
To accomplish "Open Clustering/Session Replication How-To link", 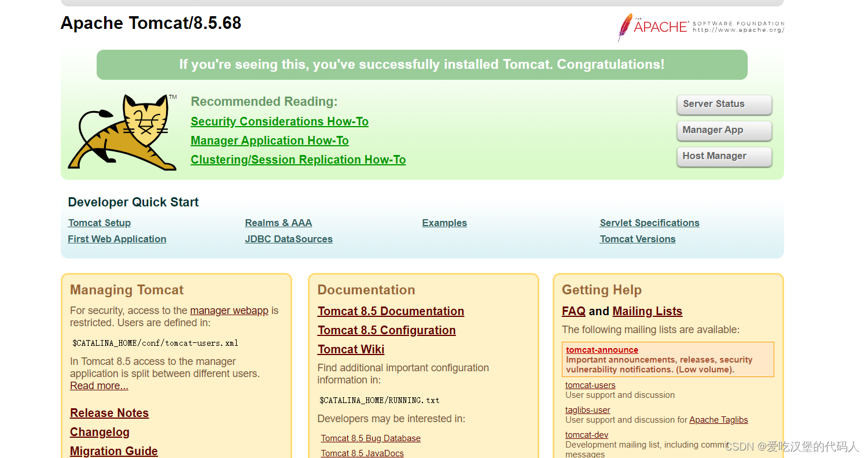I will click(298, 160).
